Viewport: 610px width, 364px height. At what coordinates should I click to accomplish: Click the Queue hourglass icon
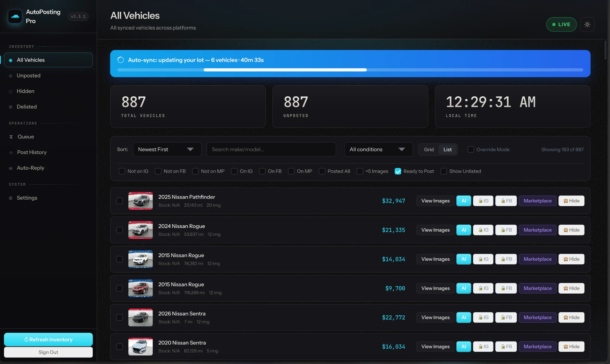[11, 137]
